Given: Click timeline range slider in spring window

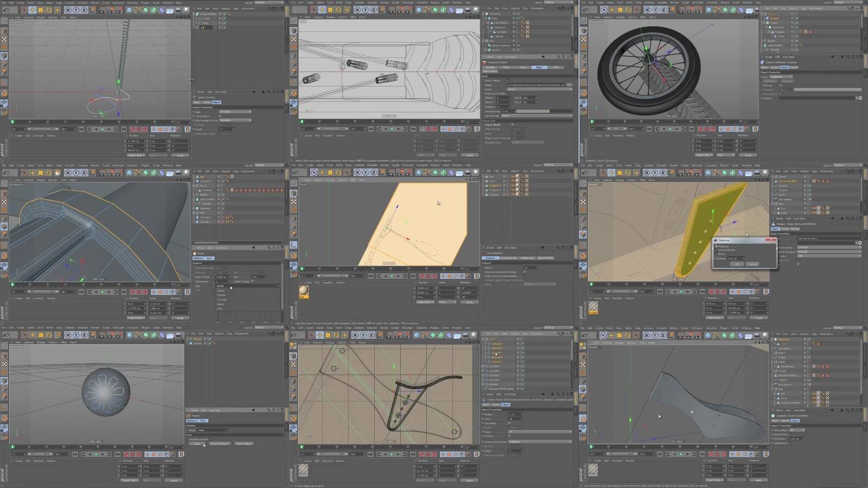Looking at the screenshot, I should (x=42, y=129).
